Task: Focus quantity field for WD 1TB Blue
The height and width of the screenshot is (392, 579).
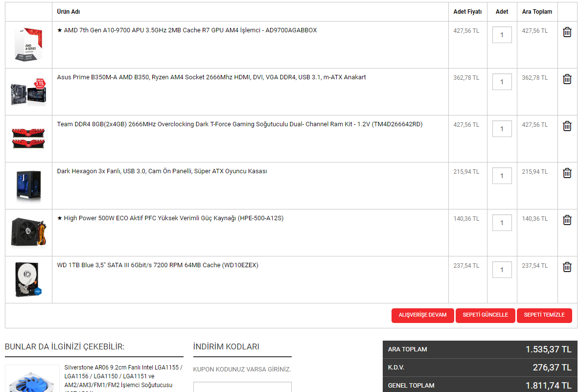Action: click(502, 270)
